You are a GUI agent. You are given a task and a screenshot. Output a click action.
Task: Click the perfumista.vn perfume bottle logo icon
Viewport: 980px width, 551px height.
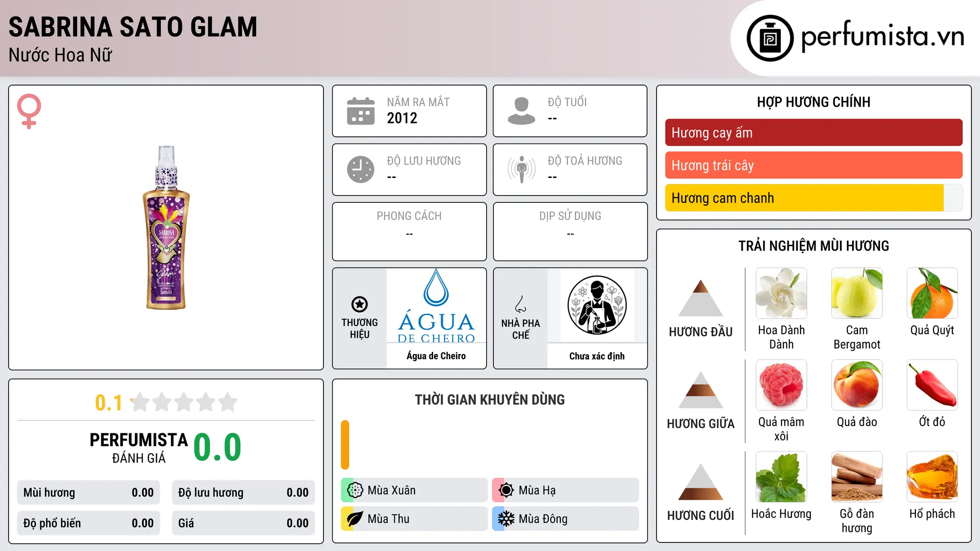[770, 38]
